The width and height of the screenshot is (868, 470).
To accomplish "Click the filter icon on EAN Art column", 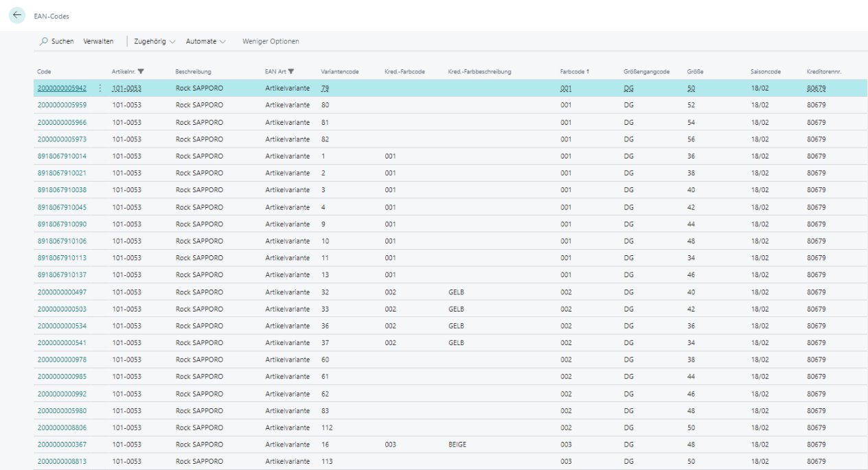I will click(291, 71).
